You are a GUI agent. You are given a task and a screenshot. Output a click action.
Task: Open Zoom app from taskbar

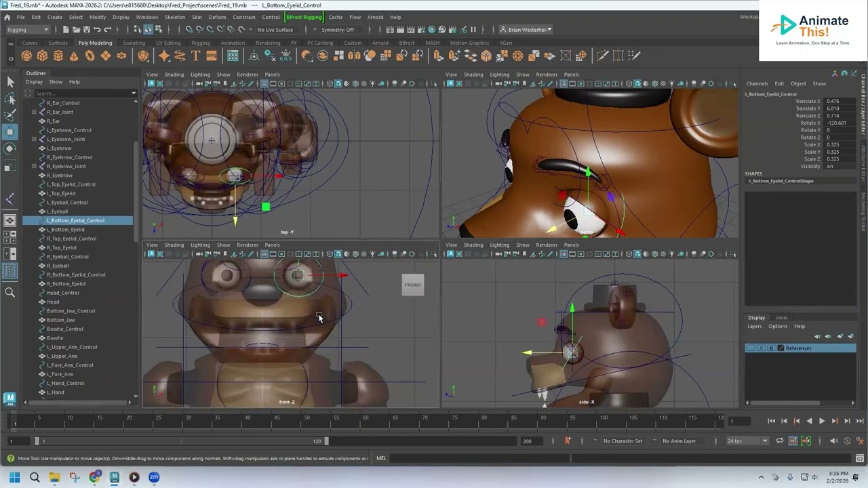coord(154,477)
